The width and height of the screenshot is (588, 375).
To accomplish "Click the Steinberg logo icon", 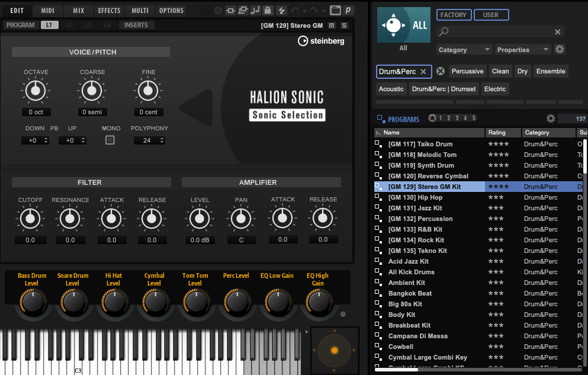I will pos(303,41).
